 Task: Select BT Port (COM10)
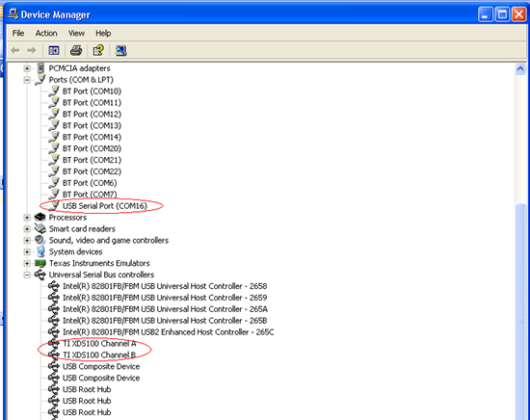92,92
